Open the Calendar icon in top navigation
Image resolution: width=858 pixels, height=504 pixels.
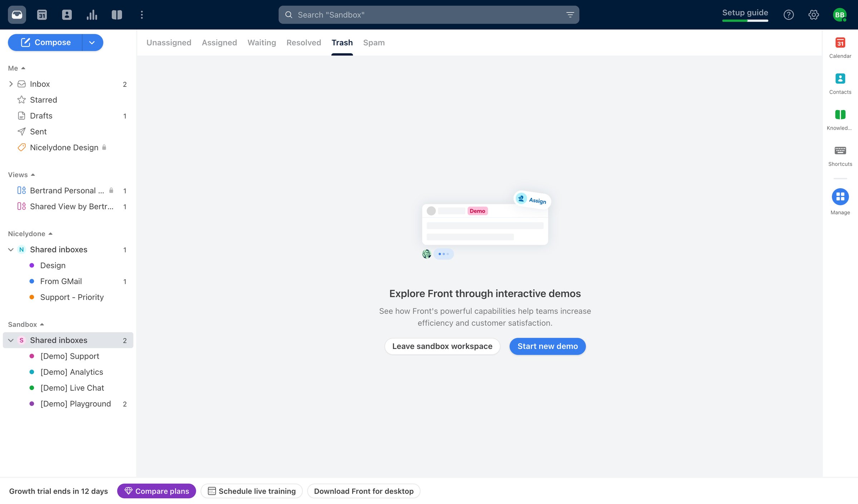point(42,15)
